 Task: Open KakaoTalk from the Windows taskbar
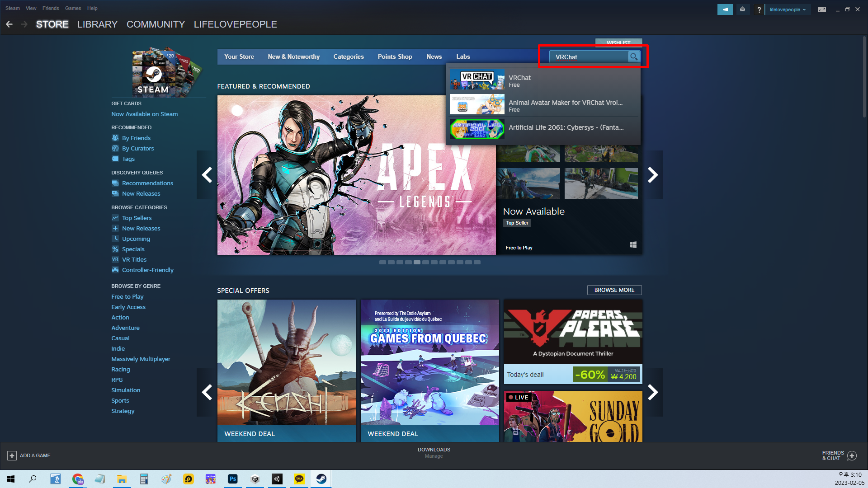299,479
